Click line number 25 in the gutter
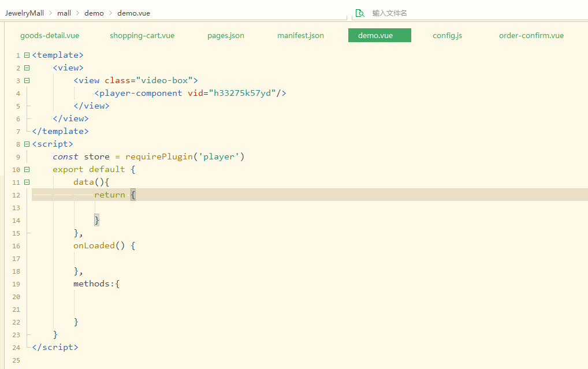 tap(16, 360)
